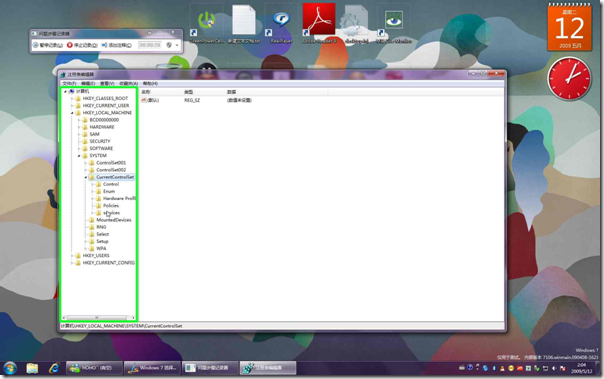Collapse the SYSTEM key
604x379 pixels.
click(79, 156)
